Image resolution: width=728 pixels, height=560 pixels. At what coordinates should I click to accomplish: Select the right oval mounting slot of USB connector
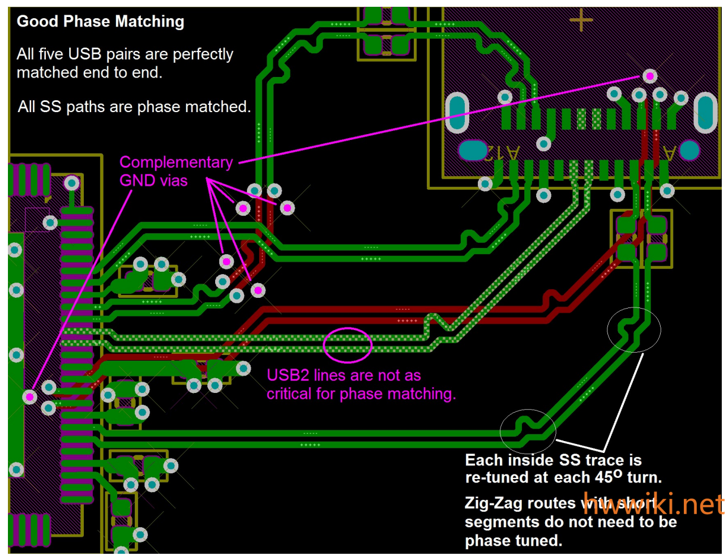click(x=705, y=113)
